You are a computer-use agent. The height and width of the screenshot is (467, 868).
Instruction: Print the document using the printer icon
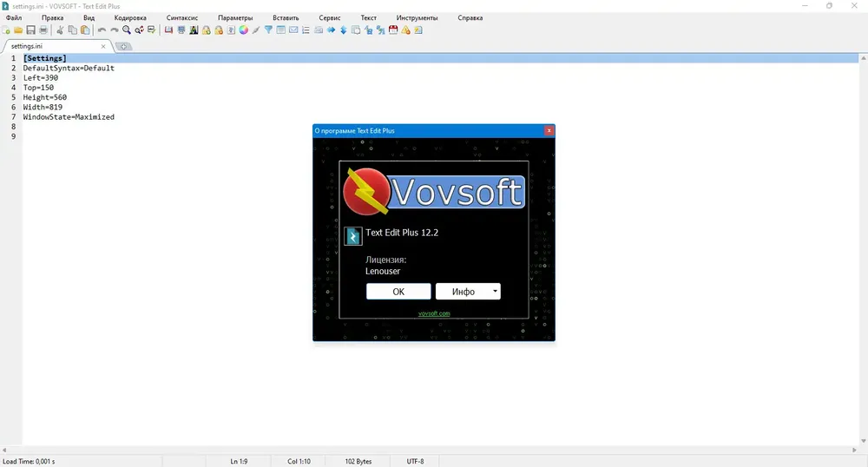[x=43, y=30]
